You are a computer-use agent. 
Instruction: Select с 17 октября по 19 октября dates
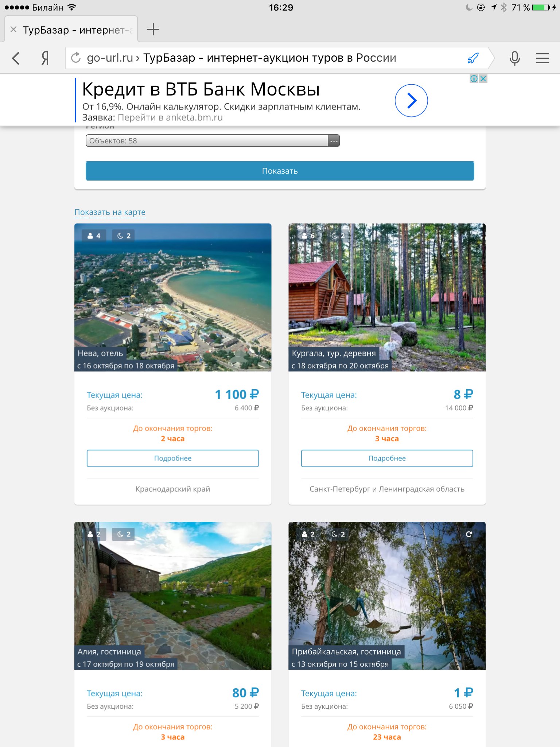point(126,664)
